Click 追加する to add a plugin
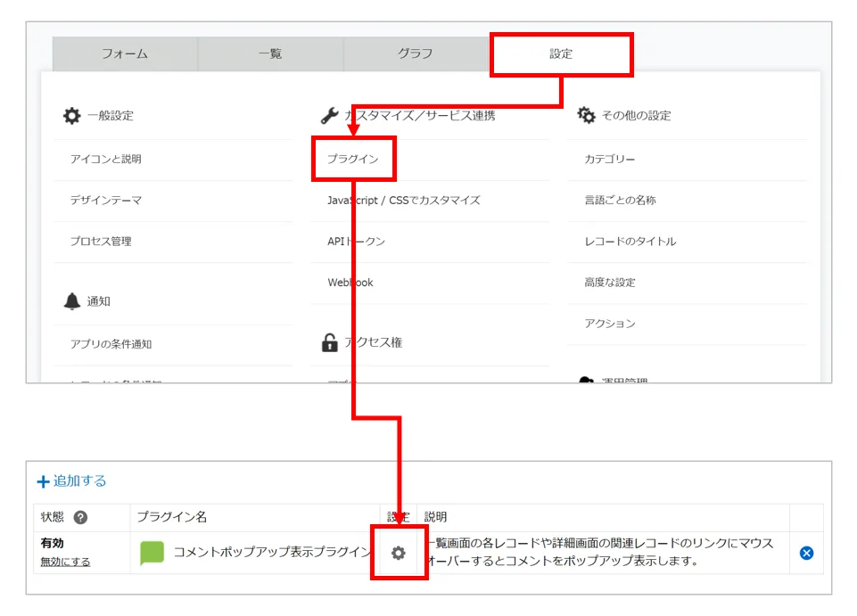Screen dimensions: 857x616 (79, 481)
